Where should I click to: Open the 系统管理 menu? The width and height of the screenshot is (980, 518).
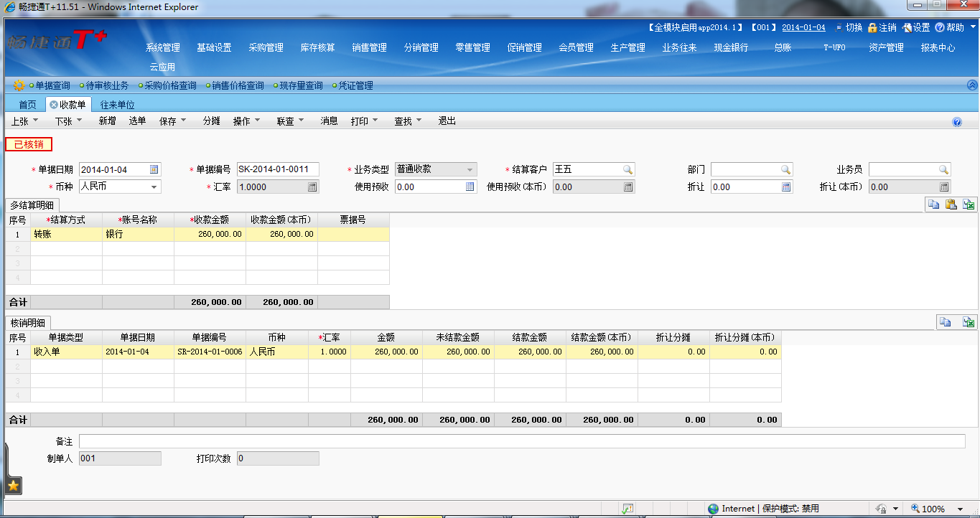point(163,47)
